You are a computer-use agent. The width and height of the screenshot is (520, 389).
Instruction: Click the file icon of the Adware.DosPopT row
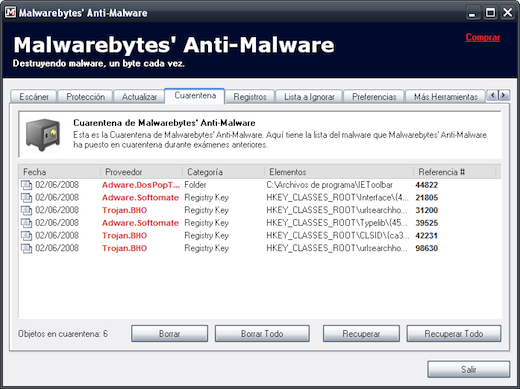26,185
